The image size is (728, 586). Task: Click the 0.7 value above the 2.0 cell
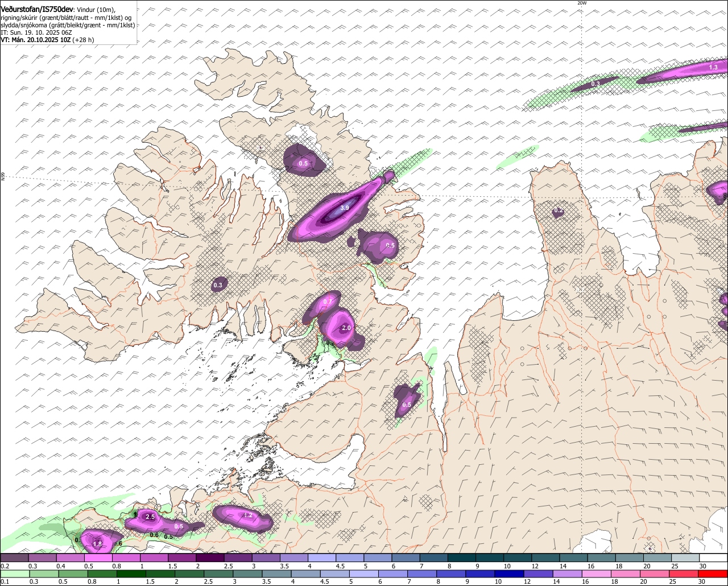click(328, 302)
